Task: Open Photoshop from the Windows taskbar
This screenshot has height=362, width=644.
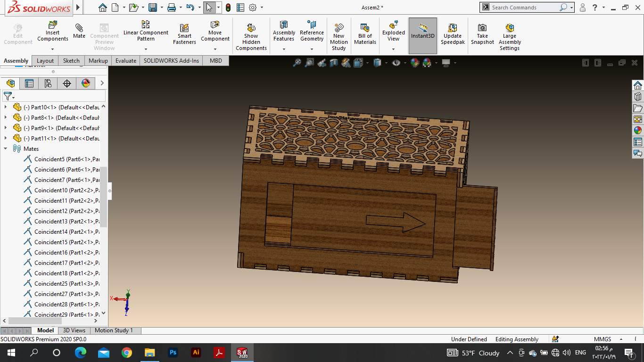Action: [173, 352]
